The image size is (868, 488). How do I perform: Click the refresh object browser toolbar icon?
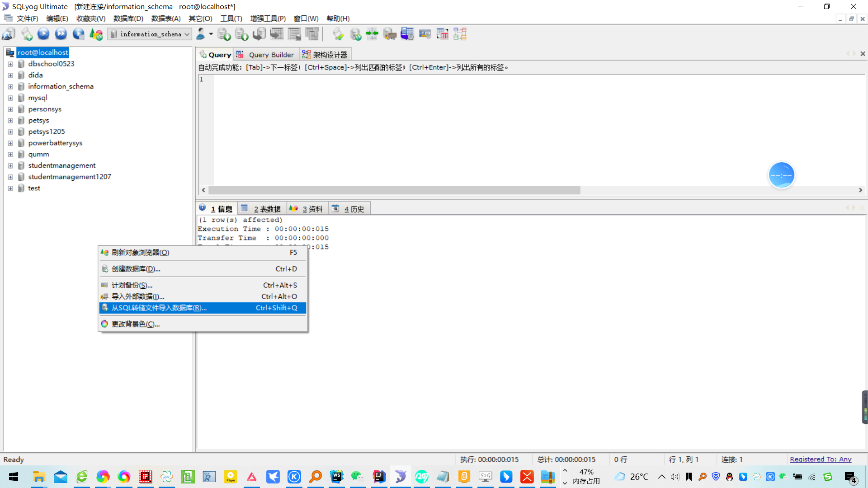96,34
